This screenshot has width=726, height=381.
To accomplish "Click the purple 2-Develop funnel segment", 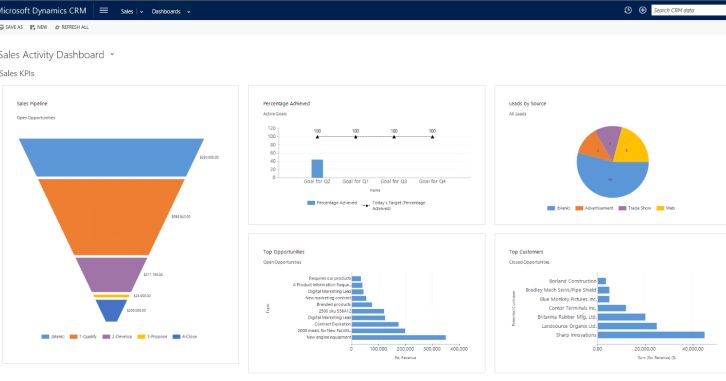I will click(111, 274).
